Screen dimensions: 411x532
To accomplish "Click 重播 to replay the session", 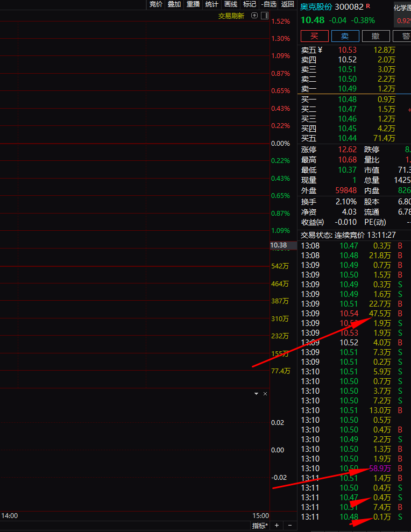I will (193, 4).
